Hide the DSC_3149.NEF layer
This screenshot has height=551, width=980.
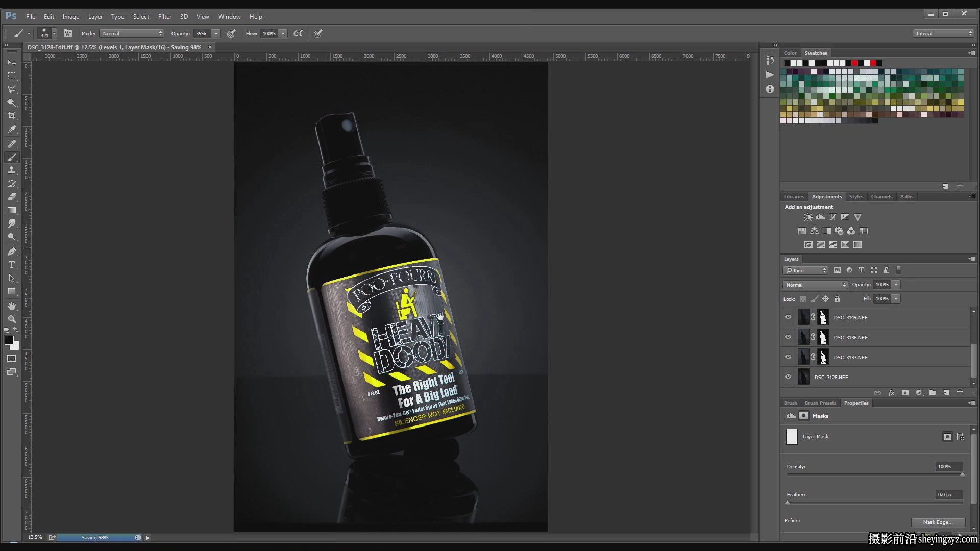(788, 317)
